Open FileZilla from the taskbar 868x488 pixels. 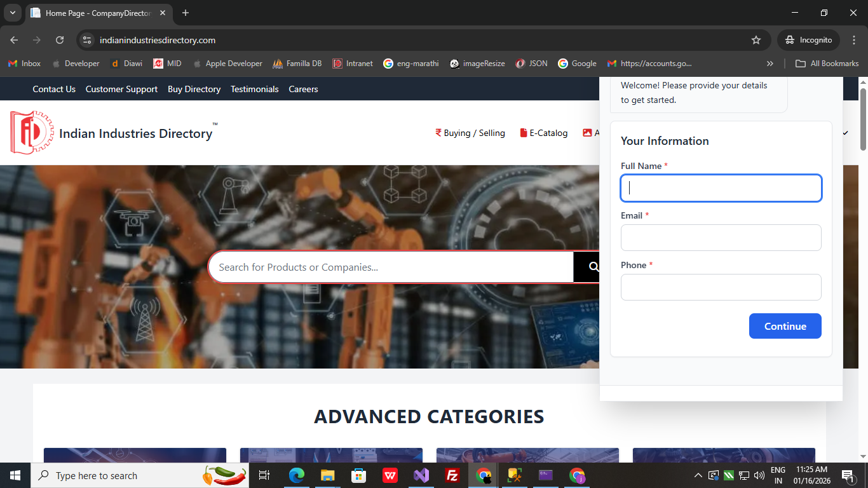point(452,475)
